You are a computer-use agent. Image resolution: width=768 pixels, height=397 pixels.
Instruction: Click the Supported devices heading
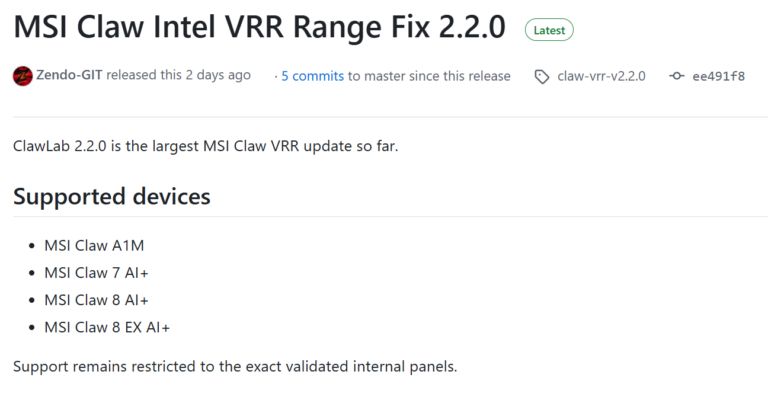point(112,196)
